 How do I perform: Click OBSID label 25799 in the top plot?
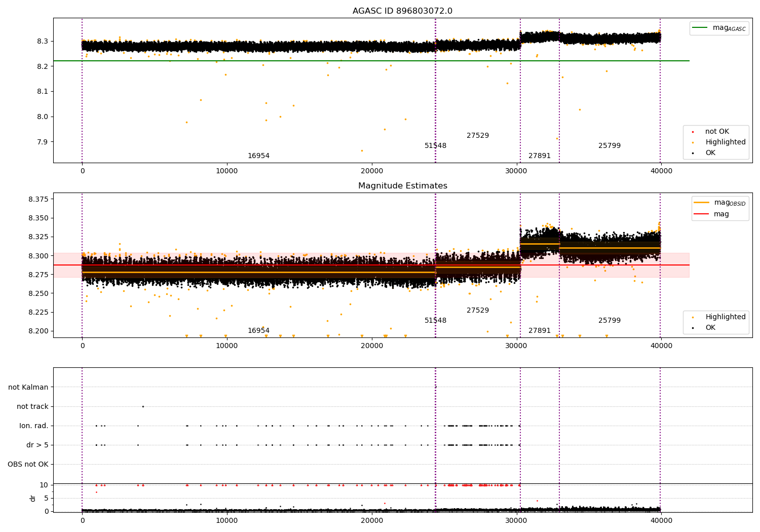point(610,146)
